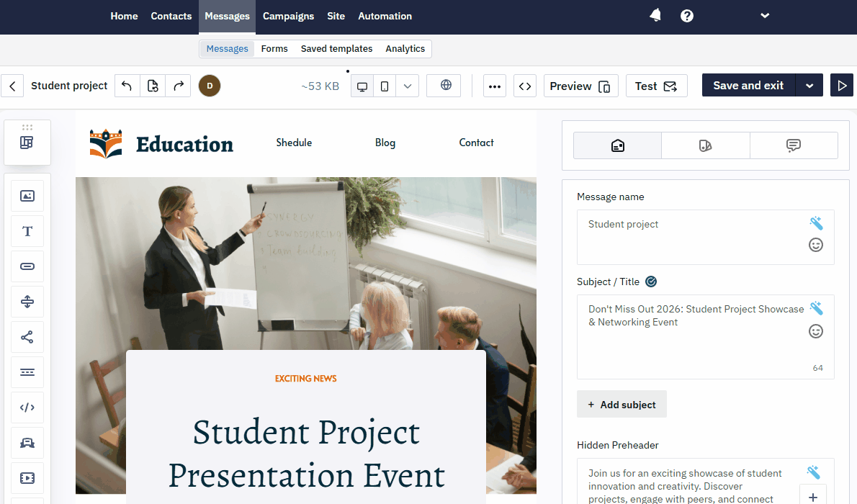
Task: Select the HTML code block
Action: (27, 408)
